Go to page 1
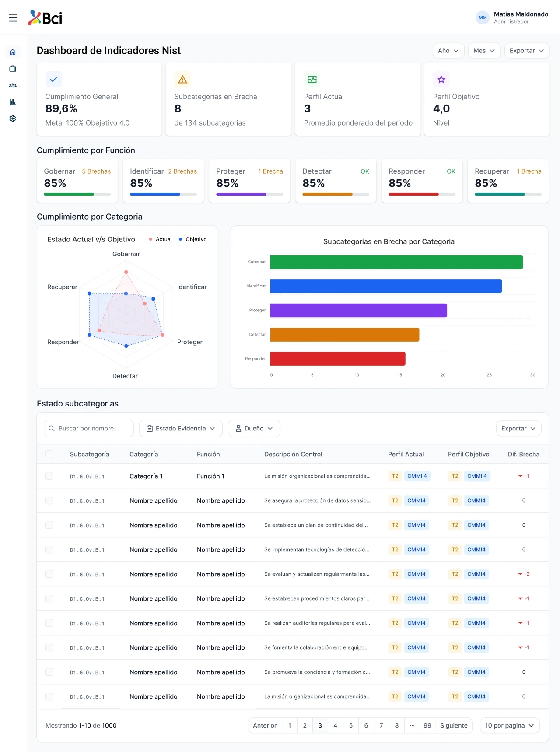Screen dimensions: 560x752 pyautogui.click(x=290, y=725)
